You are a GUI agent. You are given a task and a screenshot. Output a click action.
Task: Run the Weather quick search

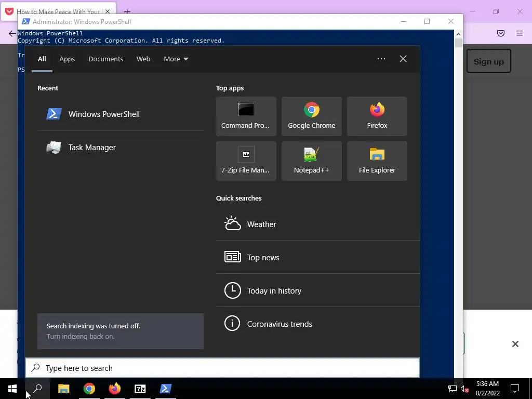(317, 224)
